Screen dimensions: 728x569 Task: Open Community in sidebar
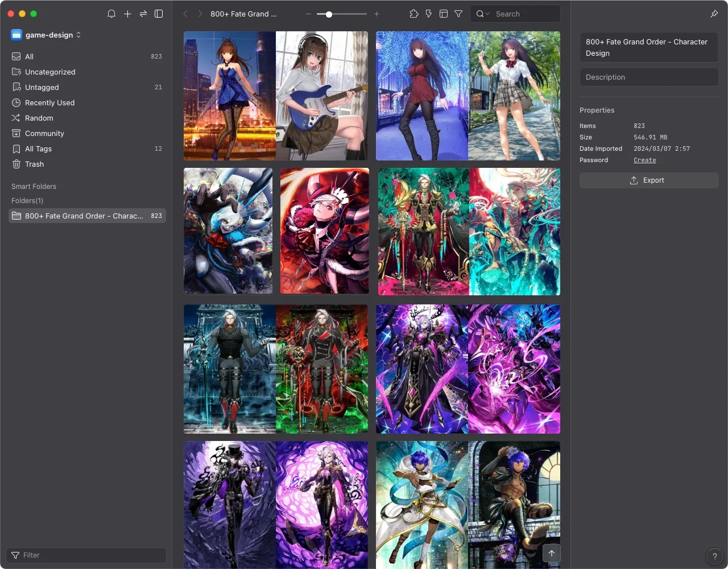(87, 133)
